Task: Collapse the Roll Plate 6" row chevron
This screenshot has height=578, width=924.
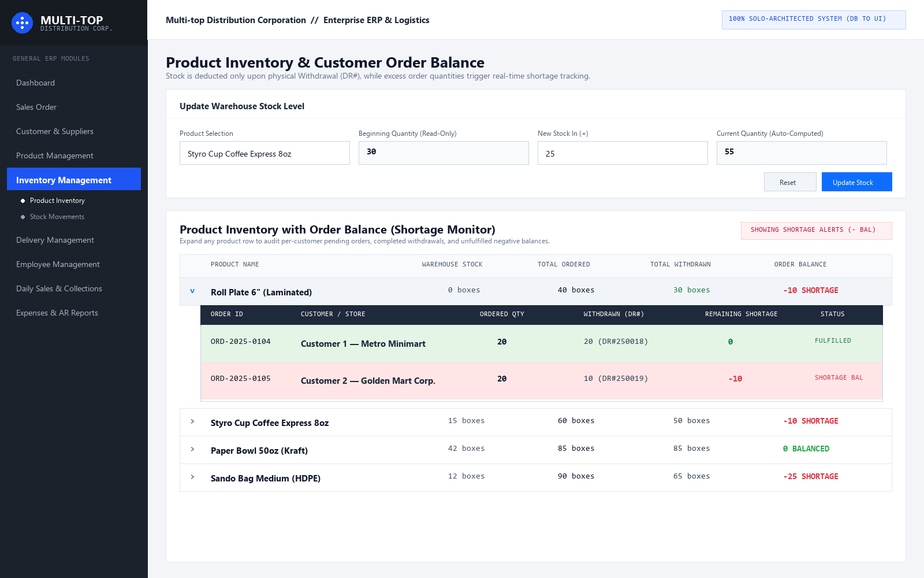Action: (x=192, y=291)
